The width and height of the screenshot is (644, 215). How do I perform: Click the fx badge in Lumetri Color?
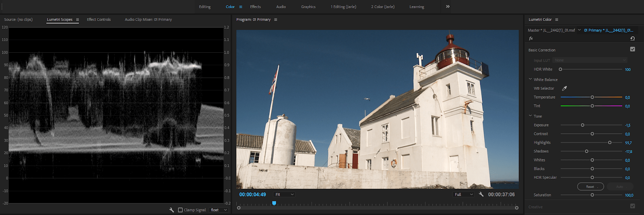[531, 39]
